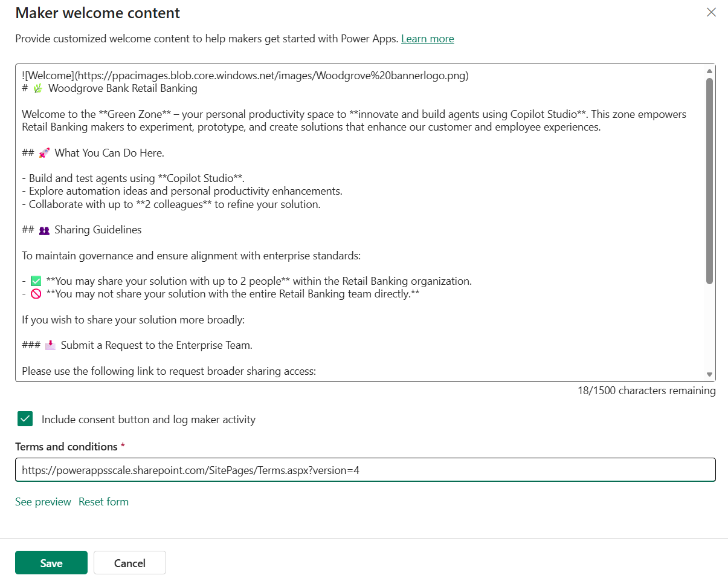Close the Maker welcome content panel
Screen dimensions: 728x581
(x=711, y=12)
